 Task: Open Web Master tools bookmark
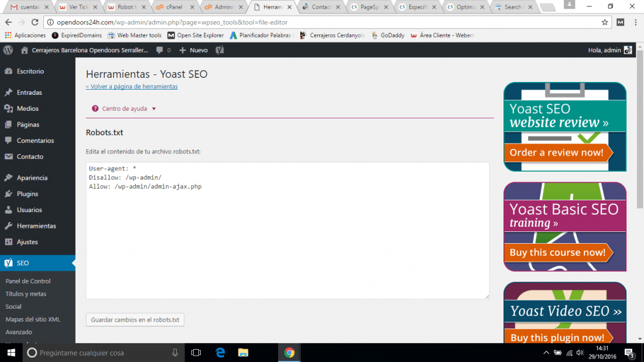tap(134, 35)
